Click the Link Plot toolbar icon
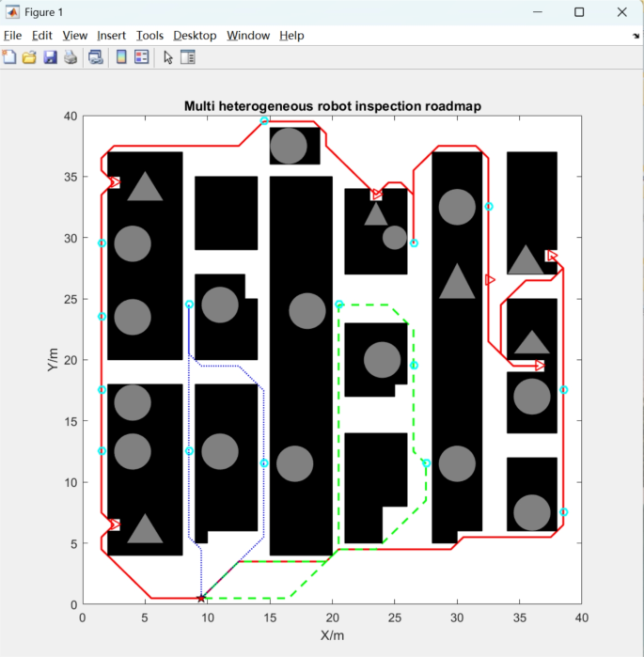644x657 pixels. (x=95, y=57)
